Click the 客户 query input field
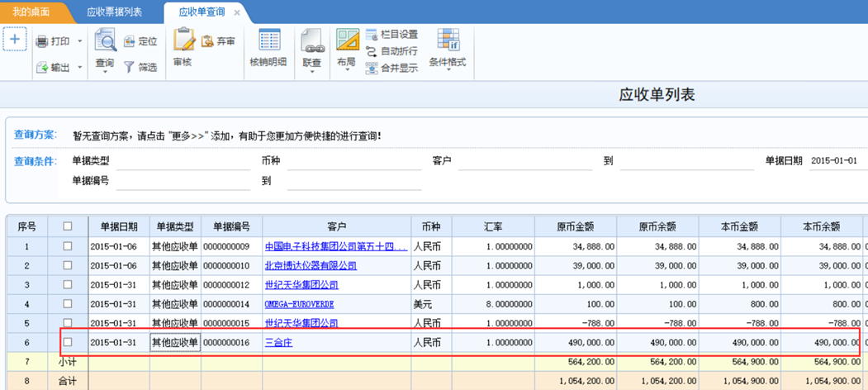 (525, 161)
